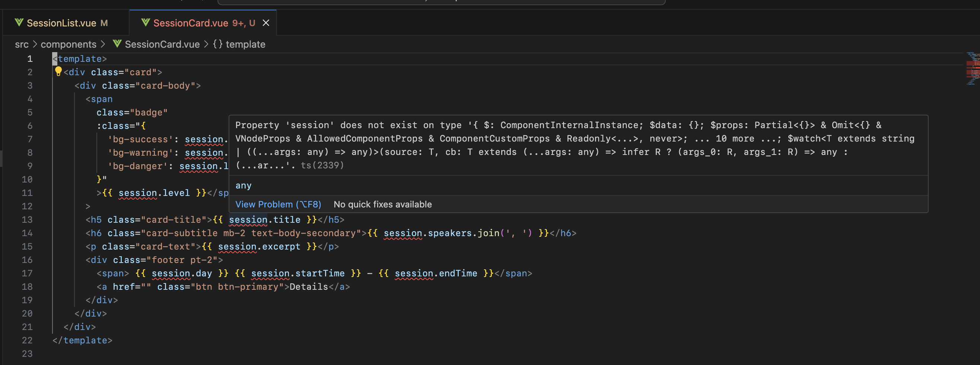Click the M modified badge on SessionList tab
This screenshot has height=365, width=980.
point(104,23)
